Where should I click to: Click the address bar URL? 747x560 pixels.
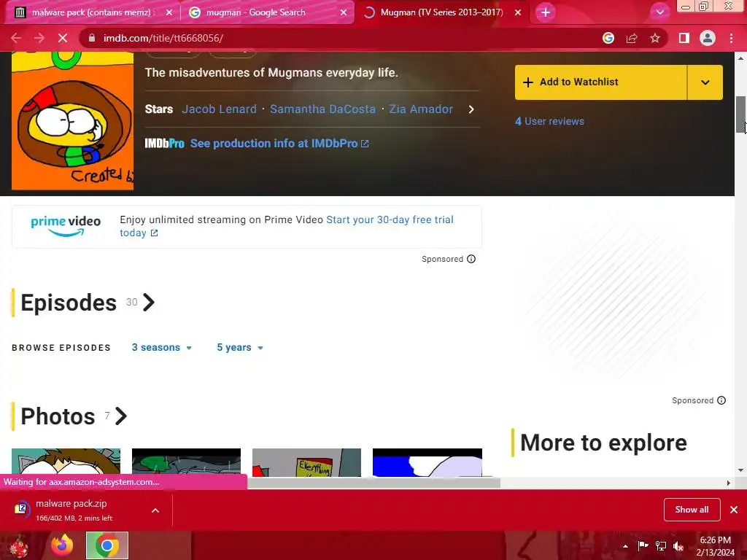tap(163, 38)
